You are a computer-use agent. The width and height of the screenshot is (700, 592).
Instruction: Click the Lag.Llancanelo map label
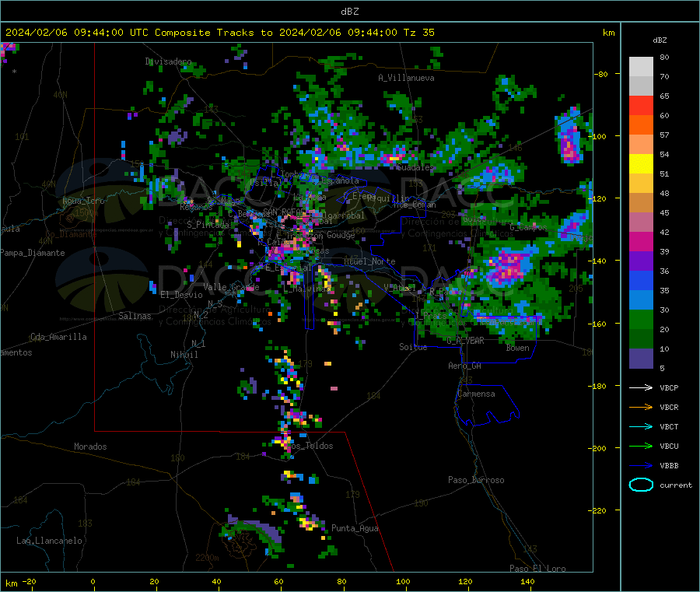click(x=49, y=541)
